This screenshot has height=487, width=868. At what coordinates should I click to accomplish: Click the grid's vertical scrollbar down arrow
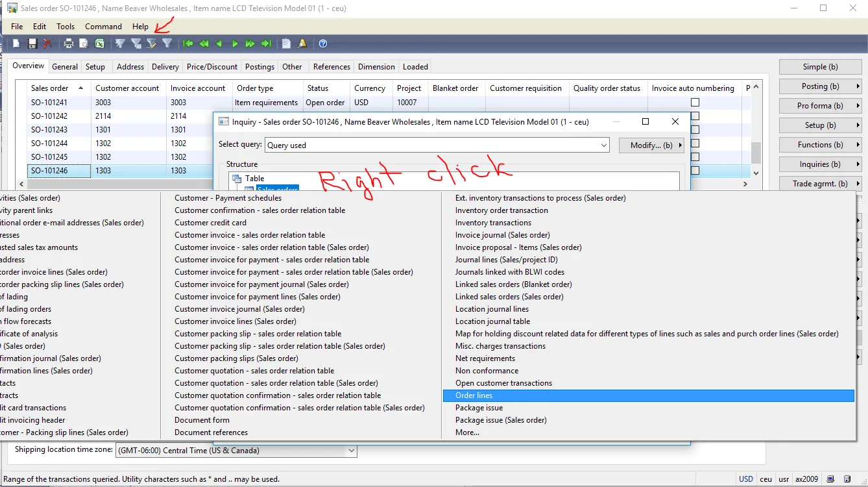coord(756,173)
